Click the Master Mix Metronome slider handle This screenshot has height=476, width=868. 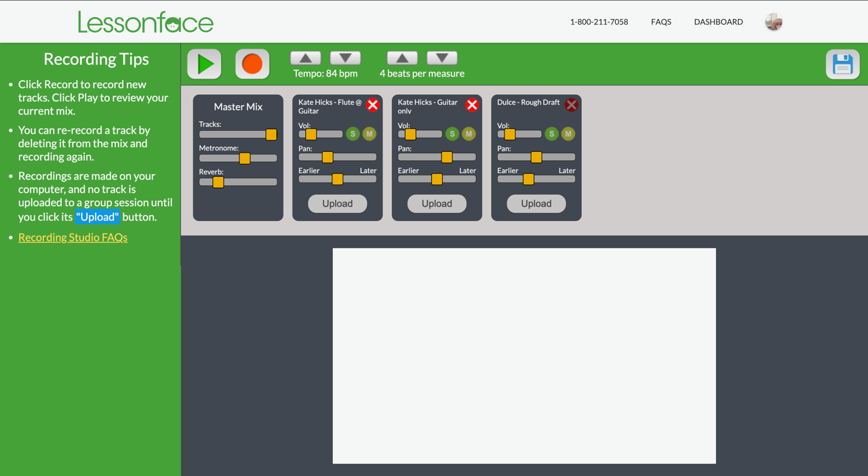click(245, 158)
